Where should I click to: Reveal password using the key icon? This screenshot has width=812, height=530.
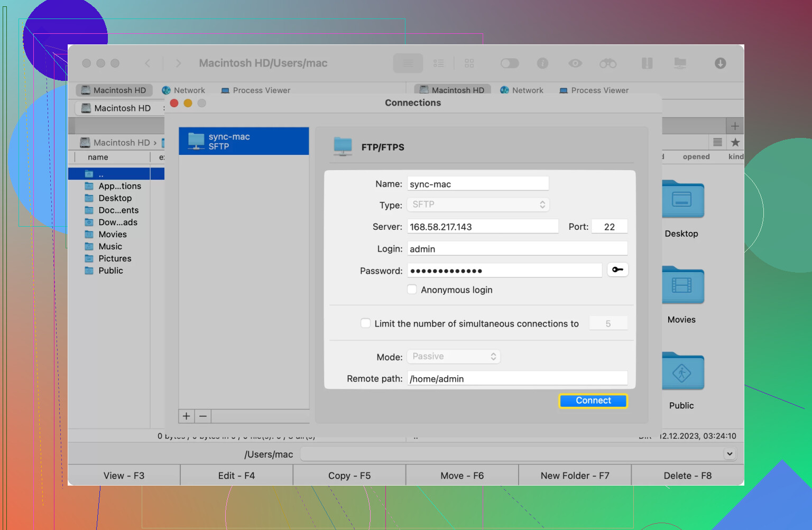[617, 270]
